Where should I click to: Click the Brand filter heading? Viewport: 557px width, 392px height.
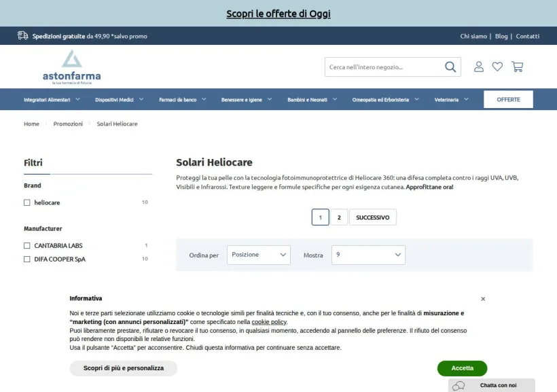33,185
